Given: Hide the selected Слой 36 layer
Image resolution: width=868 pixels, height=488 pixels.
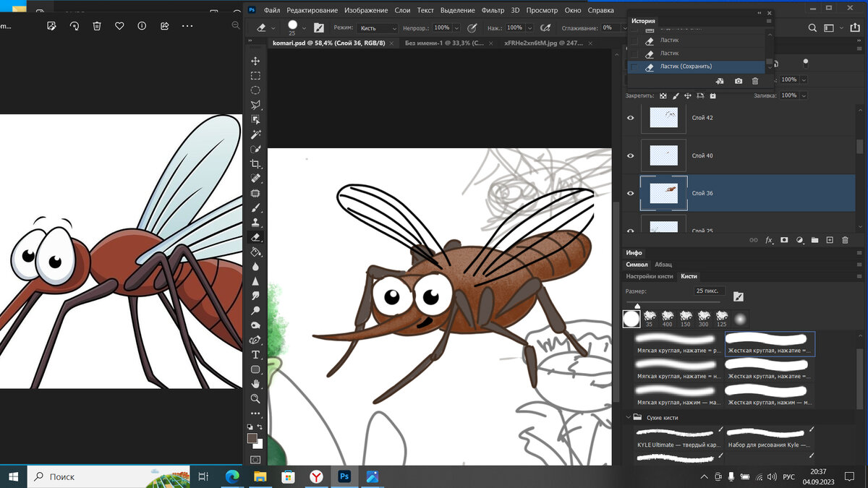Looking at the screenshot, I should pyautogui.click(x=630, y=194).
